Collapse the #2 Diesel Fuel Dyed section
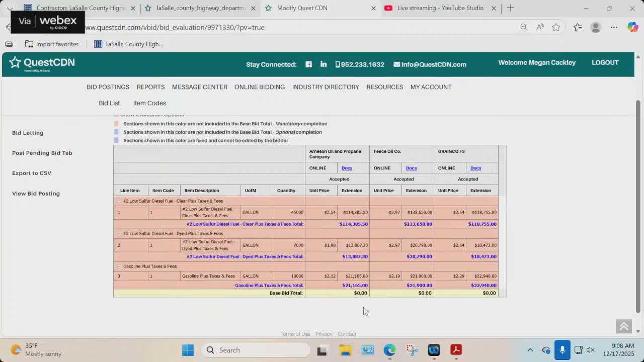The width and height of the screenshot is (644, 362). [119, 234]
